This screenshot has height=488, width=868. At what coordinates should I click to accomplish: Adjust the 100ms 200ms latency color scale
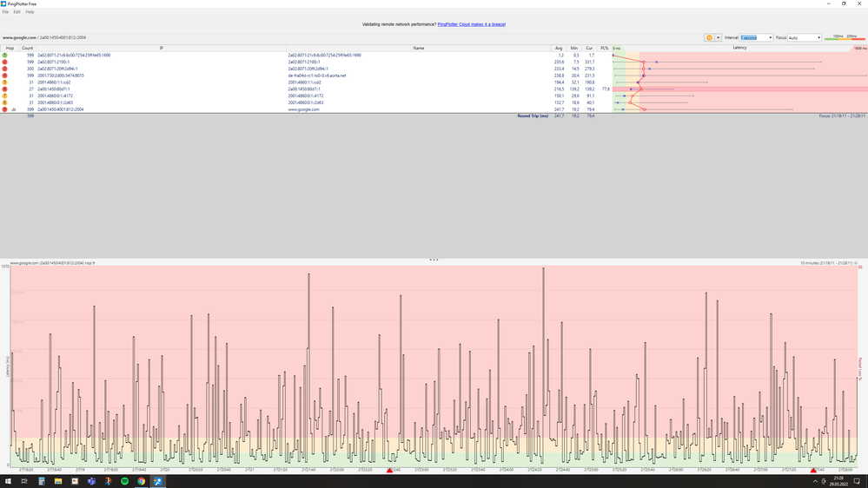pos(845,37)
